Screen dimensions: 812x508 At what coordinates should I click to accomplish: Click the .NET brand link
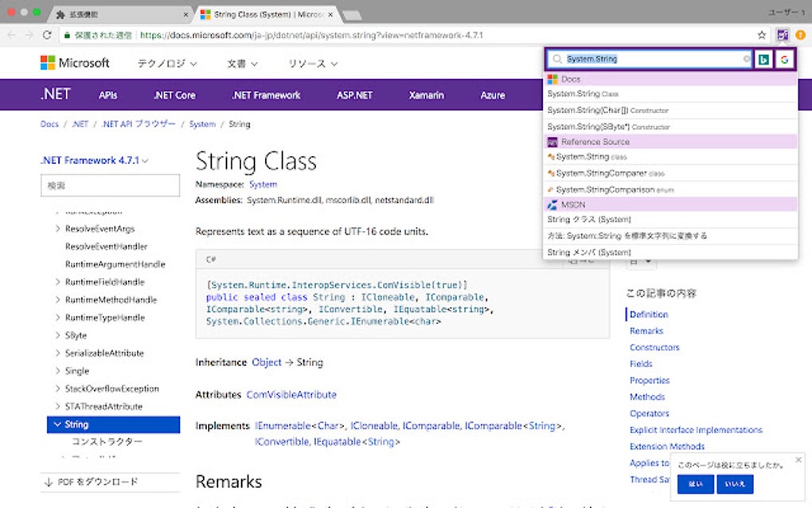pyautogui.click(x=56, y=94)
